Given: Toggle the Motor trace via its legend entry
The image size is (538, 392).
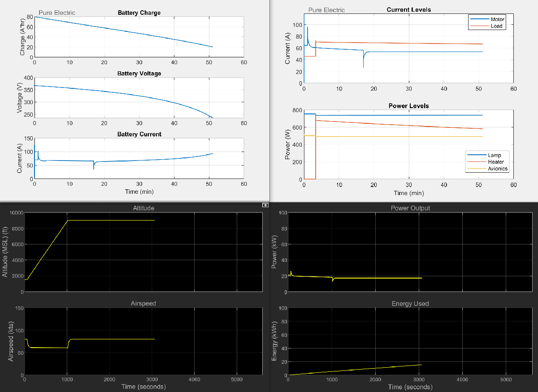Looking at the screenshot, I should (498, 20).
